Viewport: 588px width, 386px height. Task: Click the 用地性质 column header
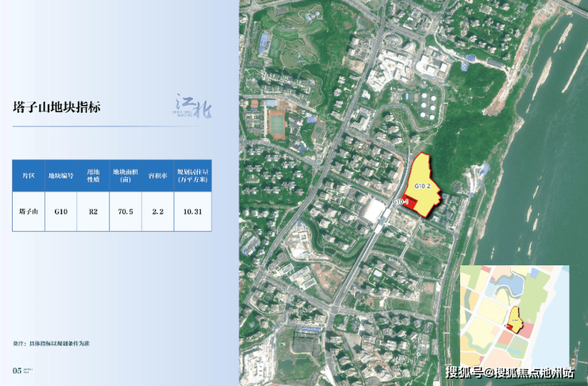click(x=93, y=176)
